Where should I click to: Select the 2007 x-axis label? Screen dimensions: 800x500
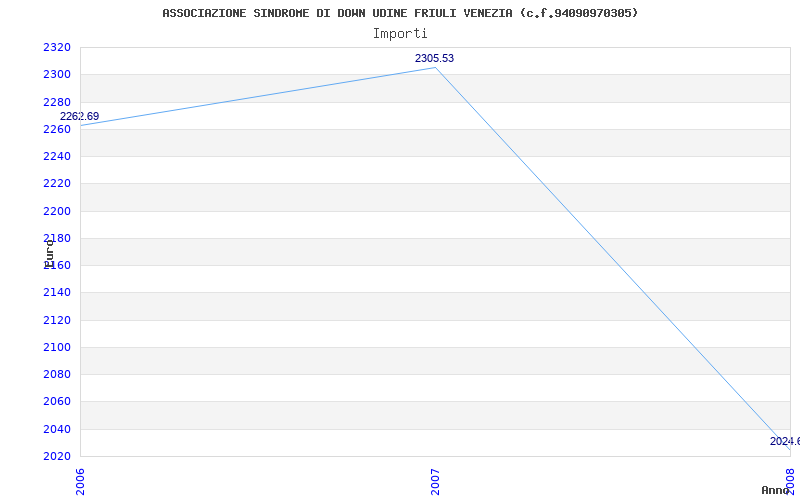(435, 482)
